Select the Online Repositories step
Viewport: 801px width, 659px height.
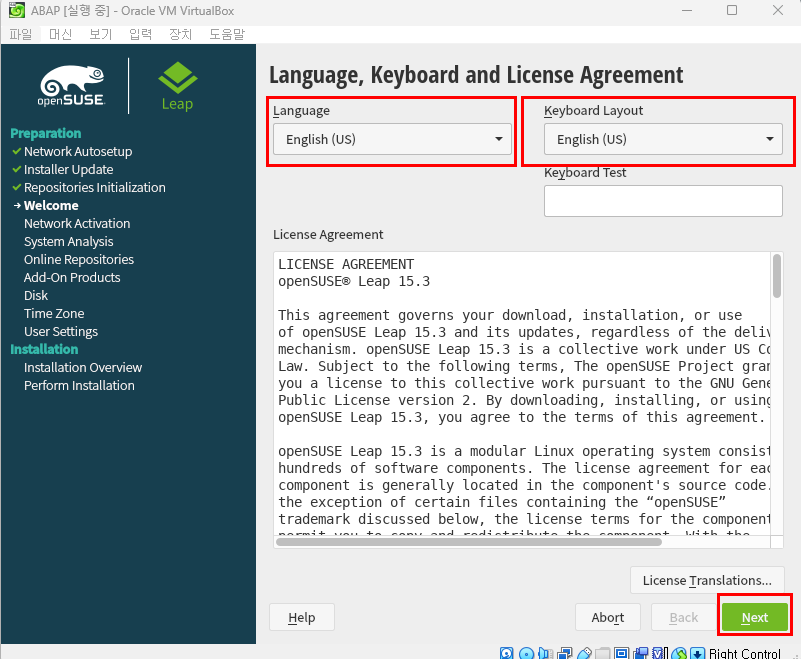(x=79, y=260)
